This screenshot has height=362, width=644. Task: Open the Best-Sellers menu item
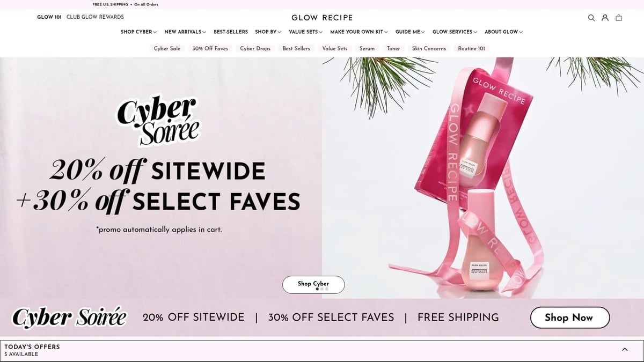point(231,32)
